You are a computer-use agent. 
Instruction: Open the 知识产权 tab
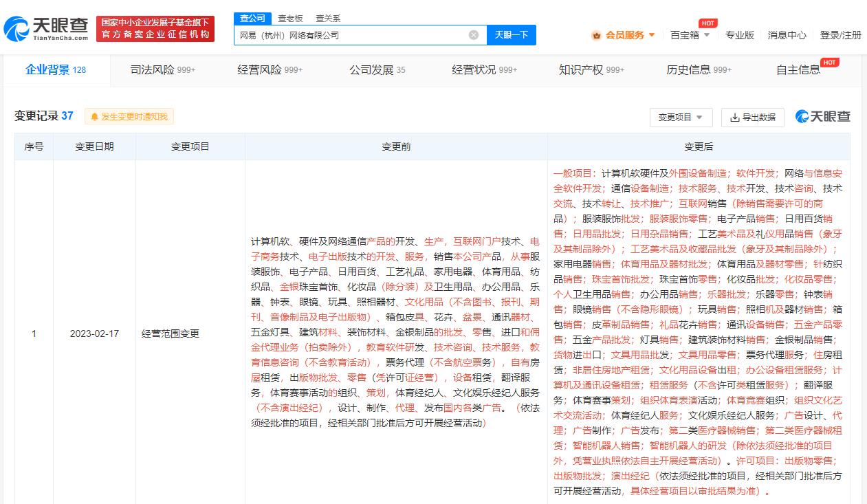tap(591, 69)
